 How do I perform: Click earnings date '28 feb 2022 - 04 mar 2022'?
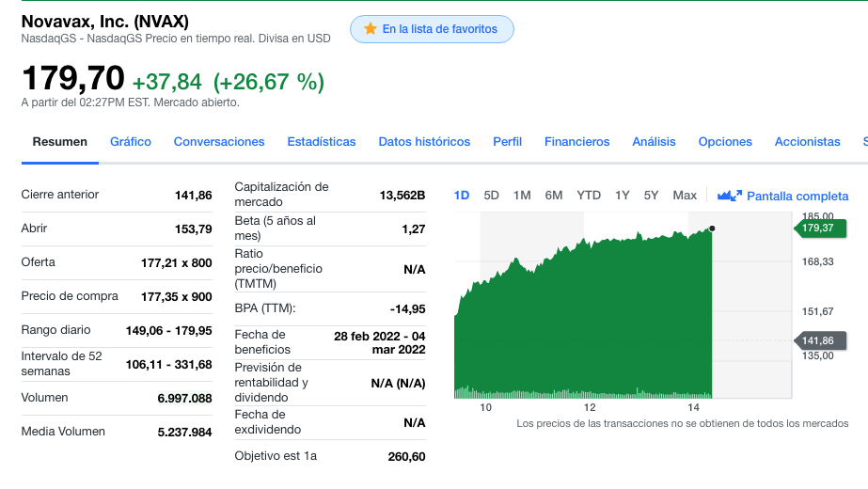coord(380,343)
